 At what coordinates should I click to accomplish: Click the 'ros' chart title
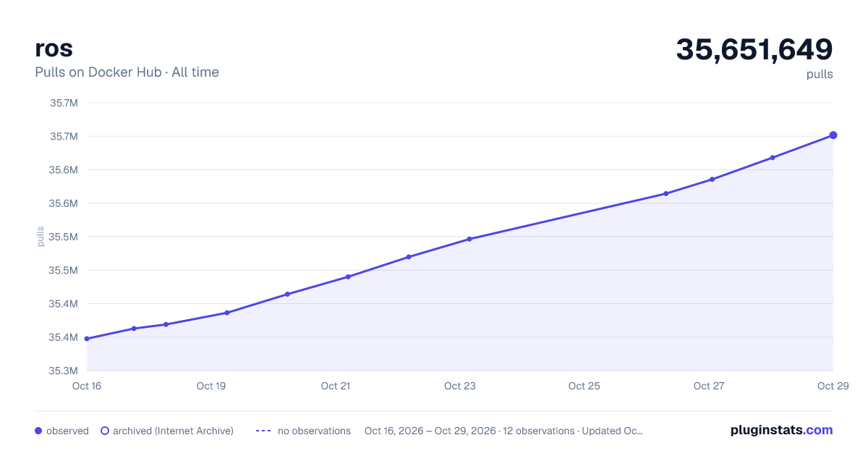[x=54, y=48]
